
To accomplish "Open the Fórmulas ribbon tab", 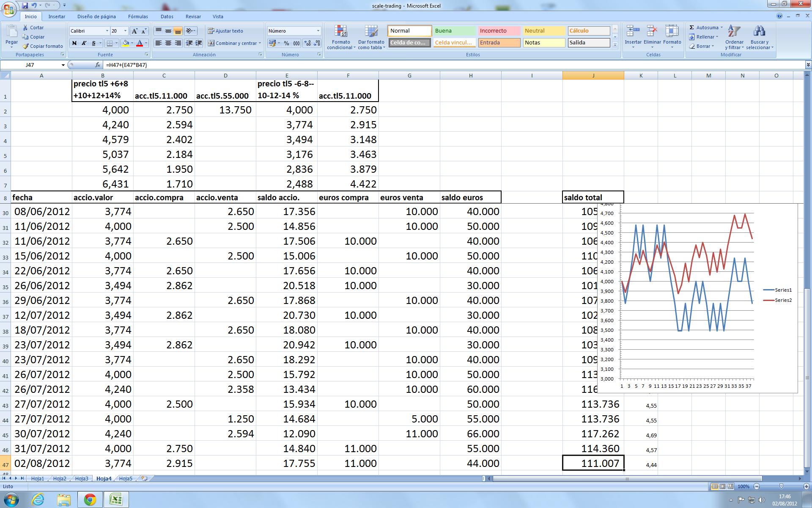I will (x=138, y=17).
